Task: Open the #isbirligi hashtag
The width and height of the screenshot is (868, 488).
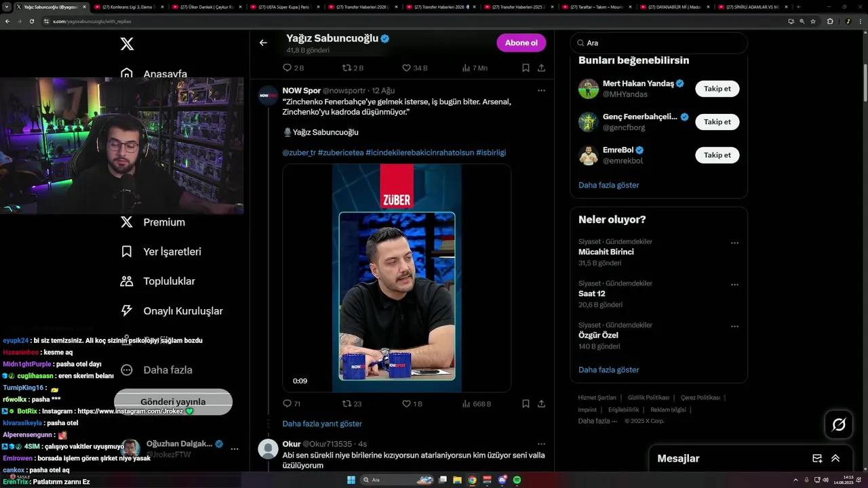Action: point(491,152)
